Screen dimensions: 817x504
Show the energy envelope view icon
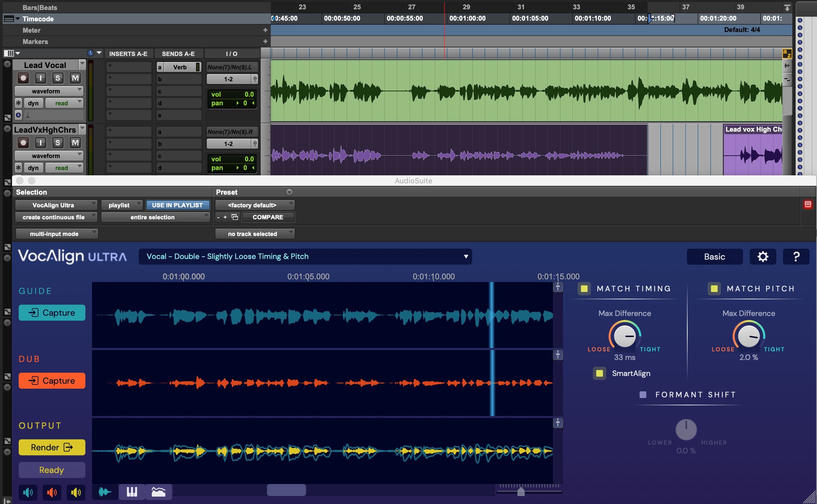[x=158, y=492]
